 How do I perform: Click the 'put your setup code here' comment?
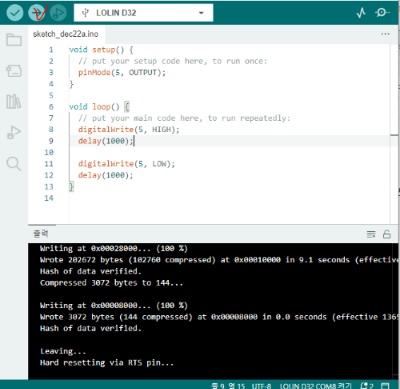point(173,61)
